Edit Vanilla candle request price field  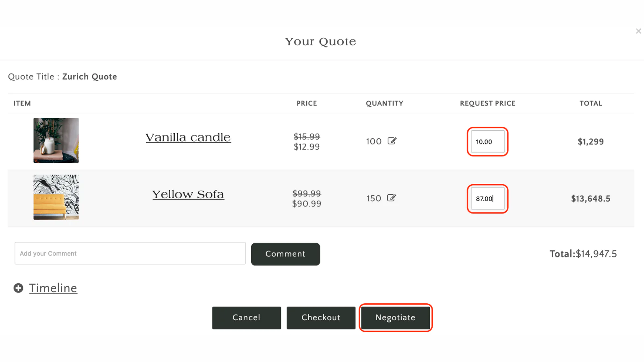(488, 142)
